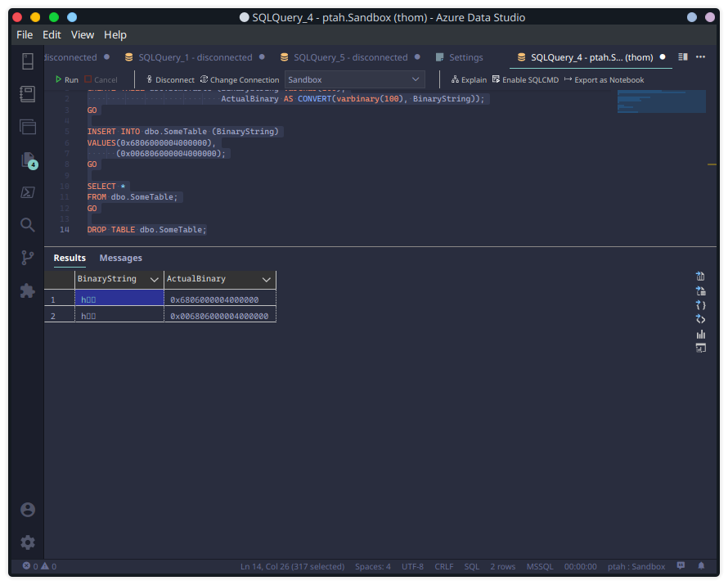The height and width of the screenshot is (585, 728).
Task: Enable SQLCMD mode
Action: click(526, 80)
